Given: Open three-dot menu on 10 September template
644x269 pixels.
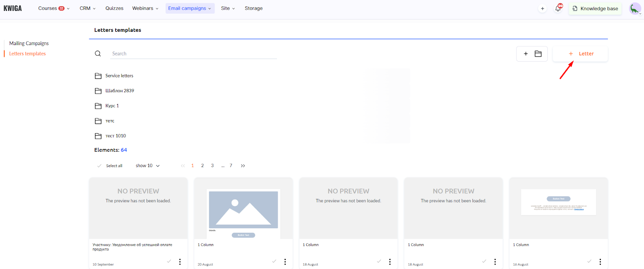Looking at the screenshot, I should pos(180,262).
